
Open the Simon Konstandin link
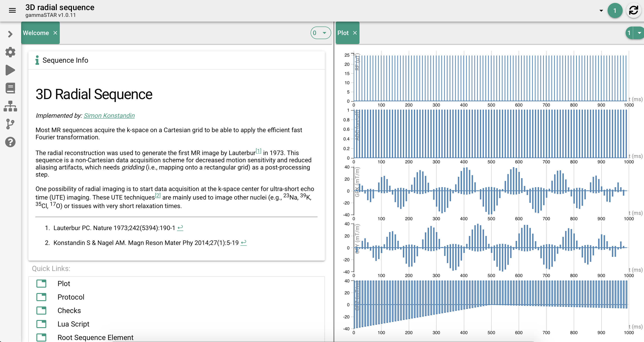pos(109,115)
